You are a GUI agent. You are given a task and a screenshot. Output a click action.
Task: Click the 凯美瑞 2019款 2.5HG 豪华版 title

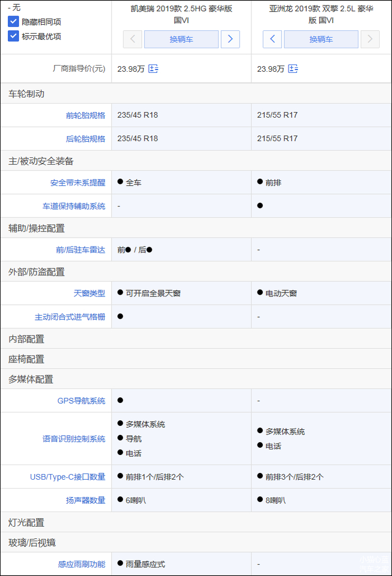click(181, 15)
